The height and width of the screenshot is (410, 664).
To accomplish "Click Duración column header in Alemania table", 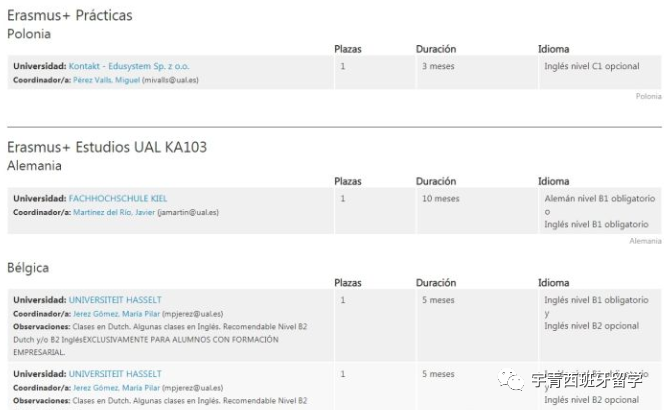I will pyautogui.click(x=436, y=182).
